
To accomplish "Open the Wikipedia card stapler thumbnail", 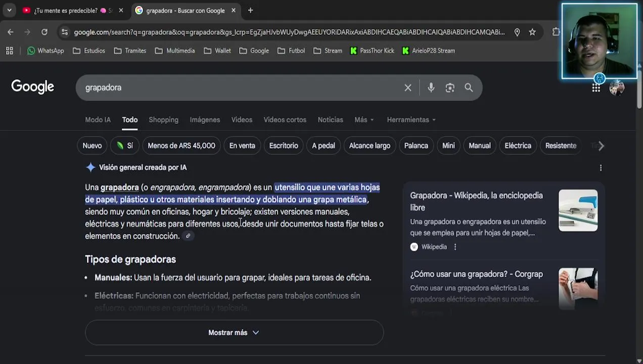I will (578, 210).
